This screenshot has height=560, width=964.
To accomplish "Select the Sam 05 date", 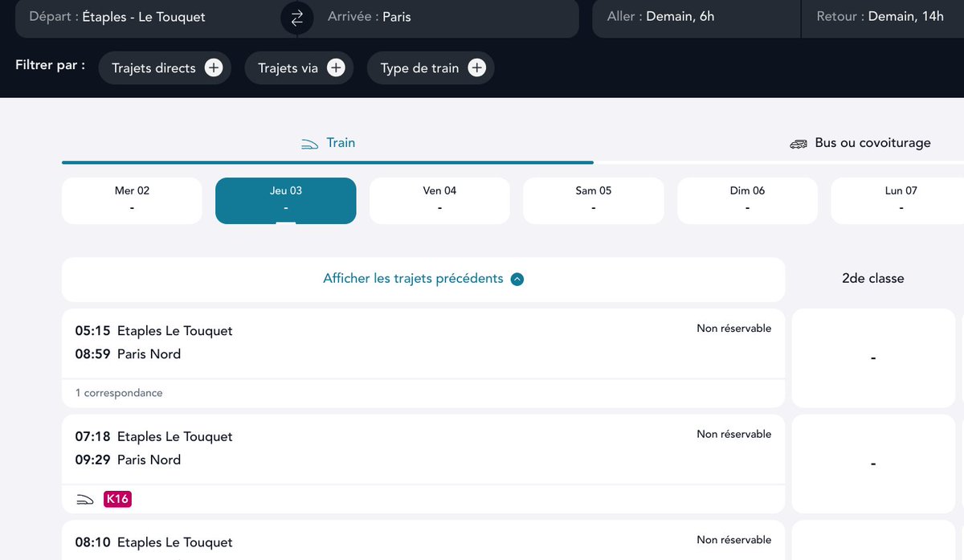I will click(x=594, y=201).
